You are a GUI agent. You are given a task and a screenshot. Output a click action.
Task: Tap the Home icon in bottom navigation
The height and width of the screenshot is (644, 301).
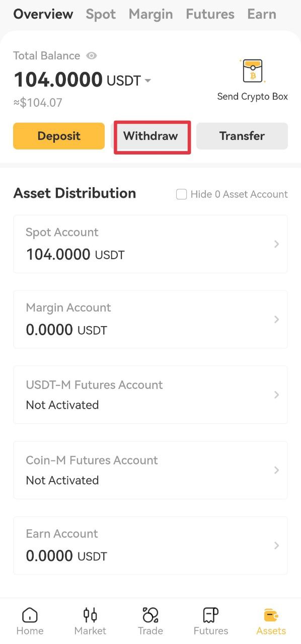[30, 615]
